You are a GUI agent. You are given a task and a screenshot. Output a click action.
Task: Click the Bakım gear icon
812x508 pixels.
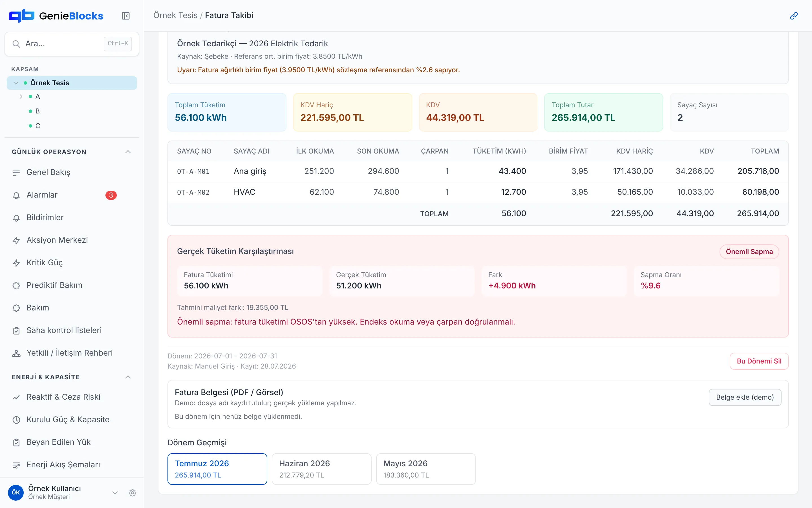16,308
